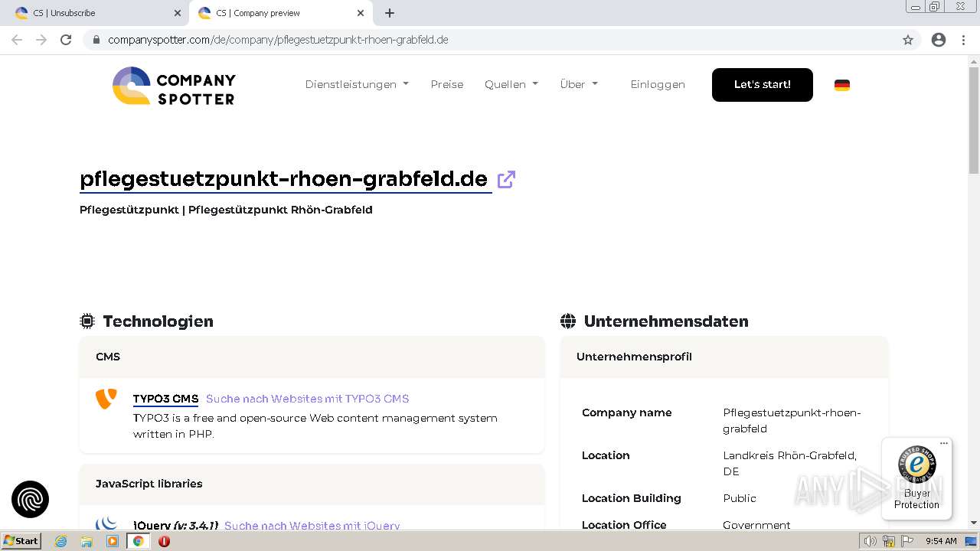Click the Technologien section heading
The width and height of the screenshot is (980, 551).
(x=158, y=321)
